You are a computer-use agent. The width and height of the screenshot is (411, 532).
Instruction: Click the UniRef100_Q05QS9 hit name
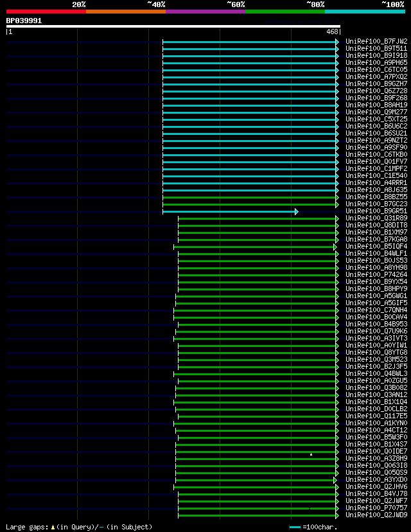[x=376, y=473]
